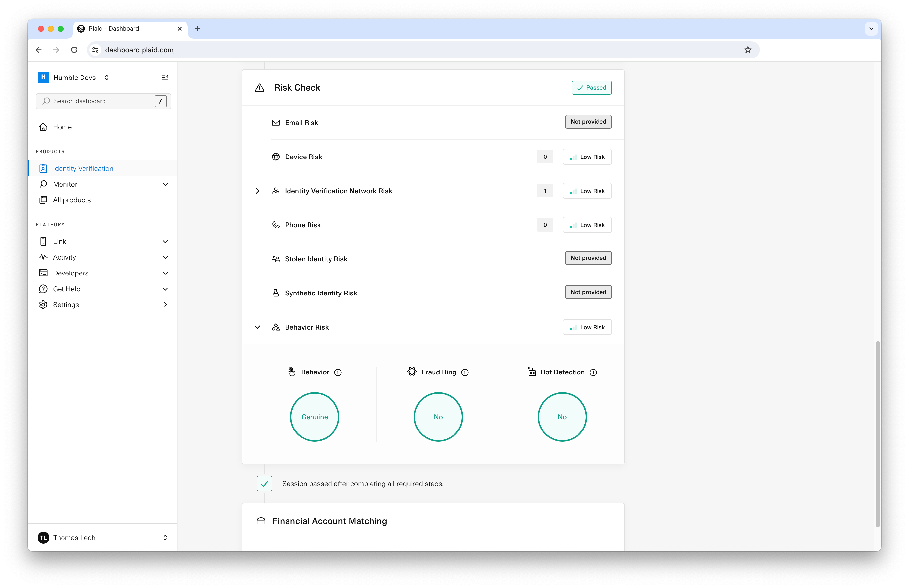Expand the Monitor submenu
The height and width of the screenshot is (588, 909).
165,184
